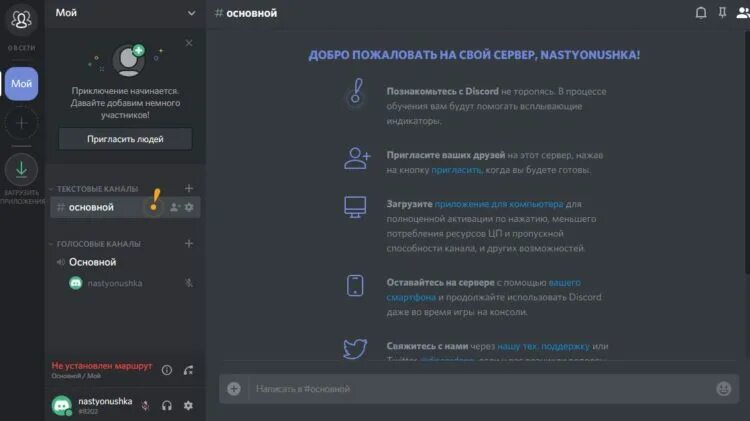The height and width of the screenshot is (421, 750).
Task: Click the пригласить link in welcome text
Action: 456,170
